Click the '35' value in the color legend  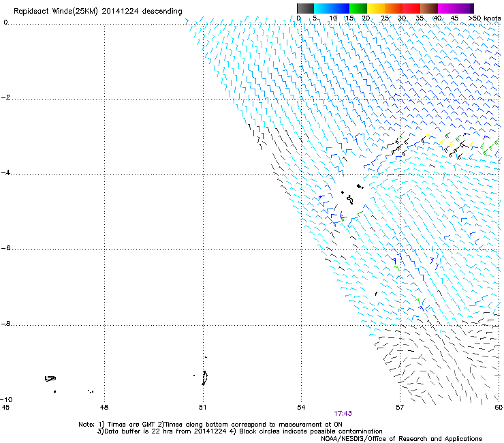tap(420, 18)
